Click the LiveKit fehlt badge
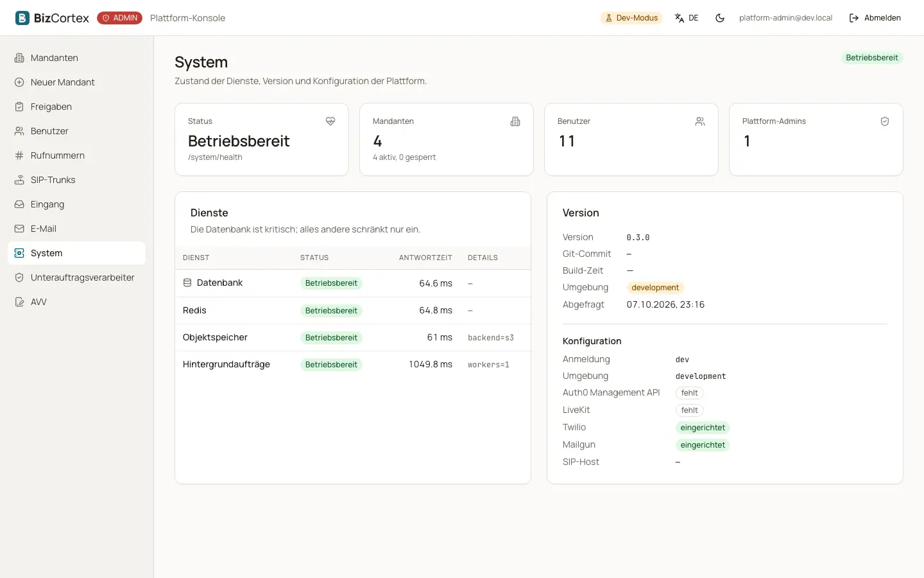924x578 pixels. pyautogui.click(x=690, y=410)
